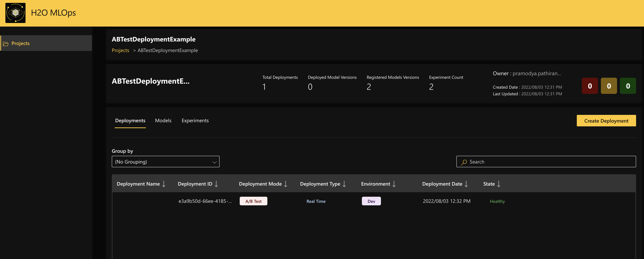This screenshot has width=644, height=259.
Task: Click the yellow status counter badge
Action: (x=609, y=86)
